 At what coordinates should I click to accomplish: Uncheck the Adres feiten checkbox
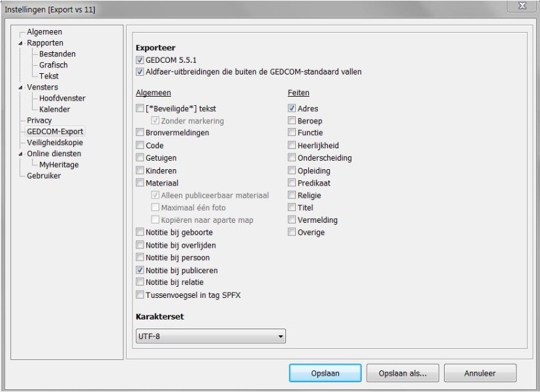[x=291, y=108]
